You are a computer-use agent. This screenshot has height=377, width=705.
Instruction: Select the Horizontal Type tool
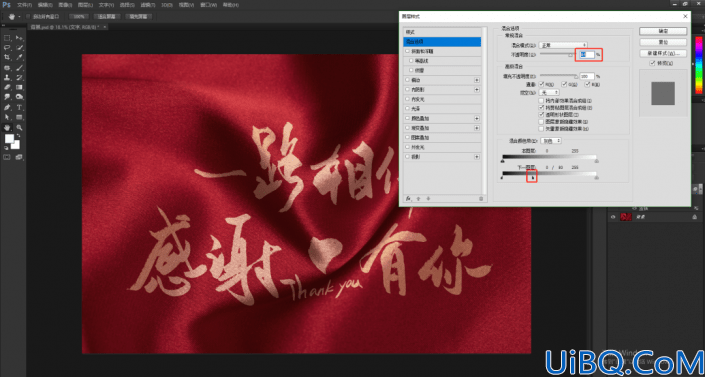[x=19, y=108]
